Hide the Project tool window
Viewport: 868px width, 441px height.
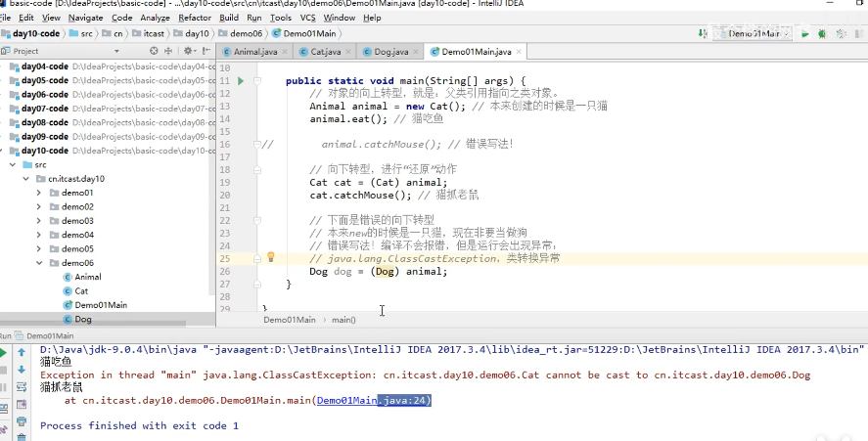tap(206, 50)
